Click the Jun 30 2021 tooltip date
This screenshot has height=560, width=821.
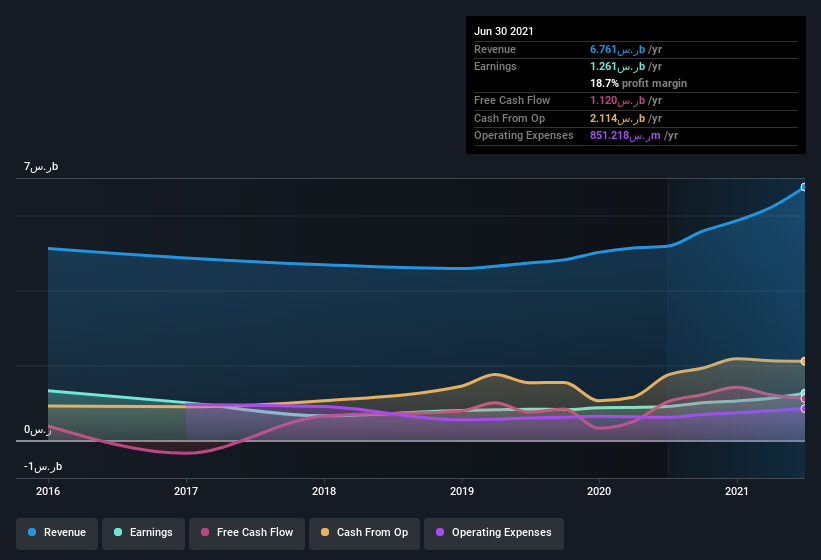tap(504, 31)
